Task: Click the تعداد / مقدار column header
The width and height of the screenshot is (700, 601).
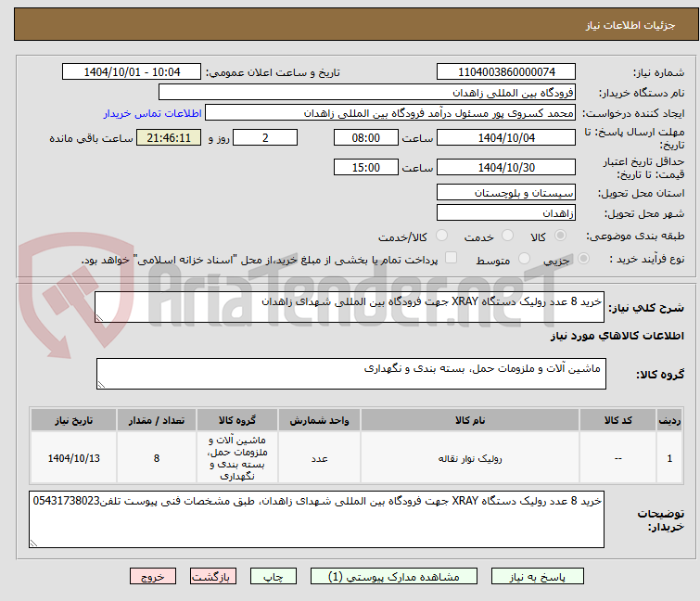Action: coord(157,420)
